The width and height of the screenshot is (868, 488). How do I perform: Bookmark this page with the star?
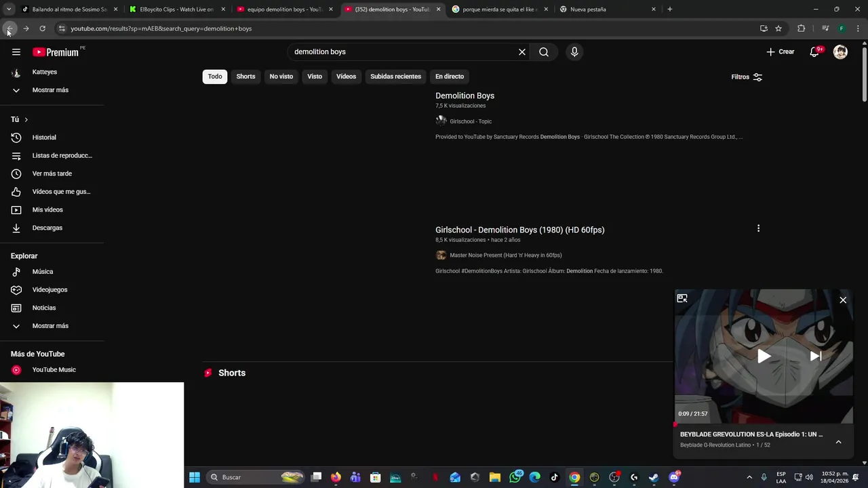coord(778,28)
